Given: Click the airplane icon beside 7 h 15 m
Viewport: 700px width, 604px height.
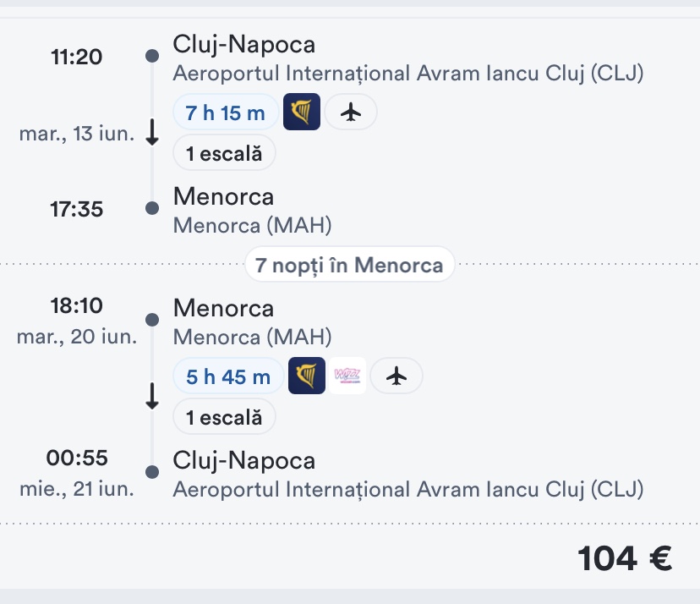Looking at the screenshot, I should point(351,112).
